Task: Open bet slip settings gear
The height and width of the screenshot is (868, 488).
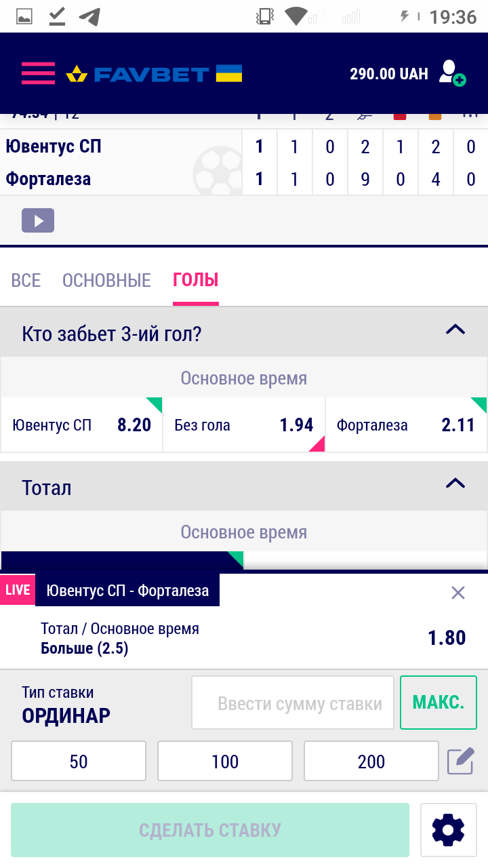Action: pos(447,829)
